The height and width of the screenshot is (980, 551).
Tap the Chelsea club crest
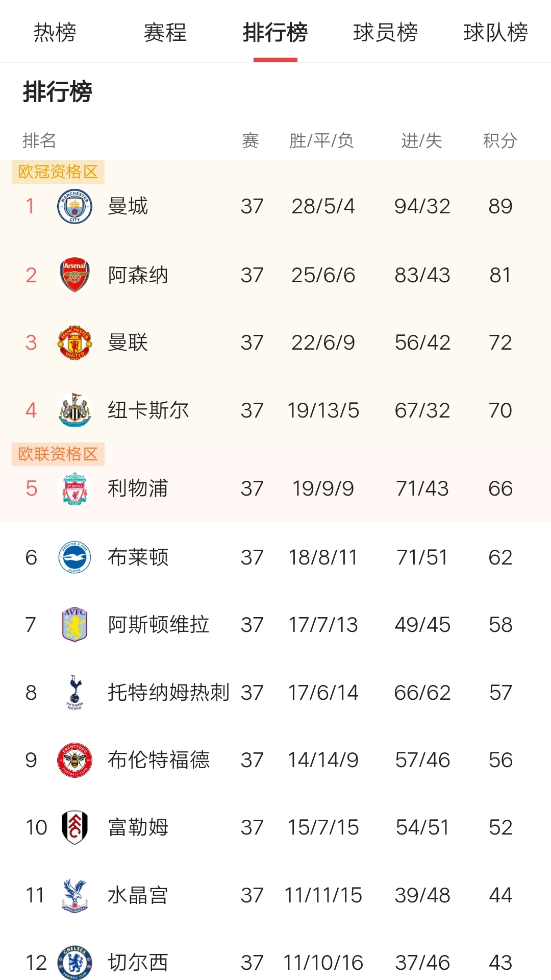point(74,963)
